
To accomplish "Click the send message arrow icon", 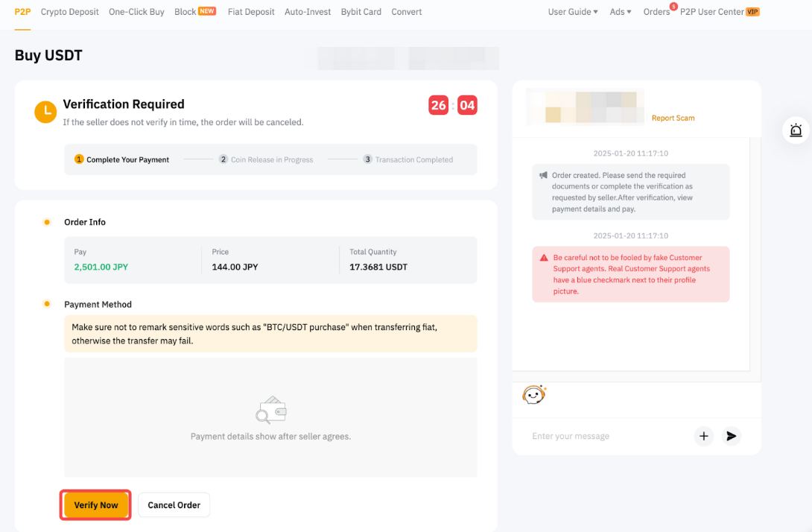I will 731,436.
